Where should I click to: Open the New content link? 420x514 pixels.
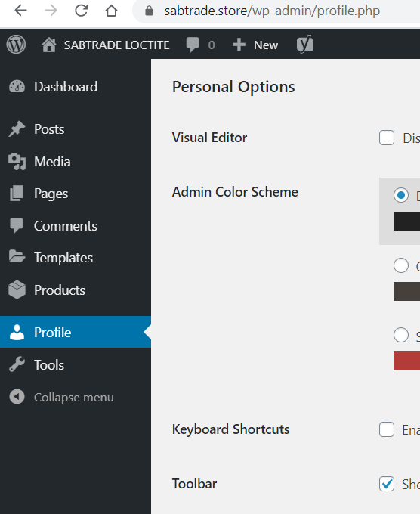point(266,45)
